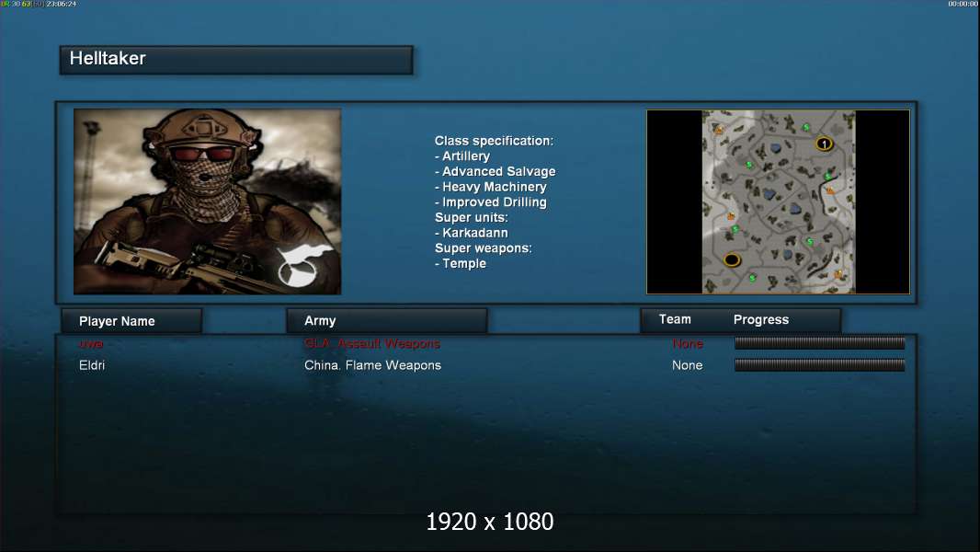
Task: Click the Heavy Machinery line
Action: [x=491, y=187]
